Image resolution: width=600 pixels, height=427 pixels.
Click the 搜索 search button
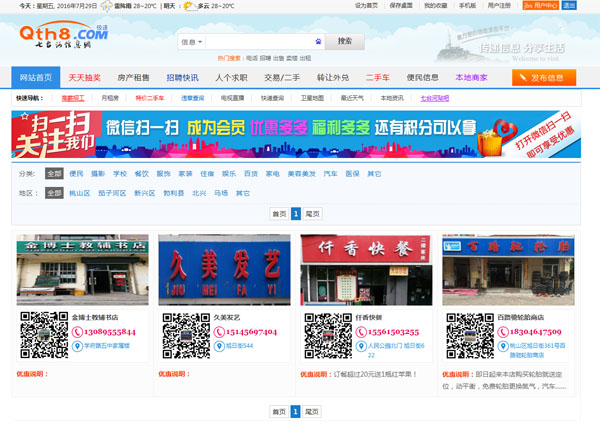[x=345, y=42]
